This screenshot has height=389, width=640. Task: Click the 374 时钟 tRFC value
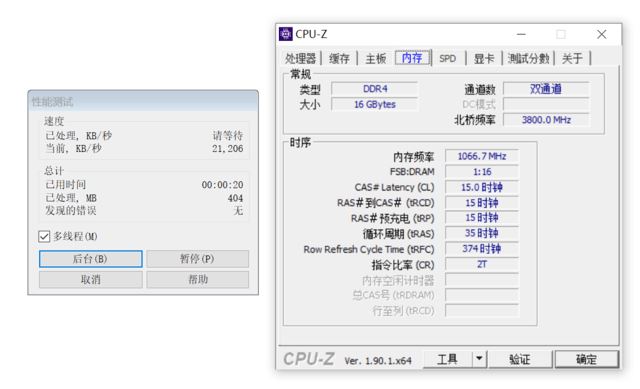point(482,249)
